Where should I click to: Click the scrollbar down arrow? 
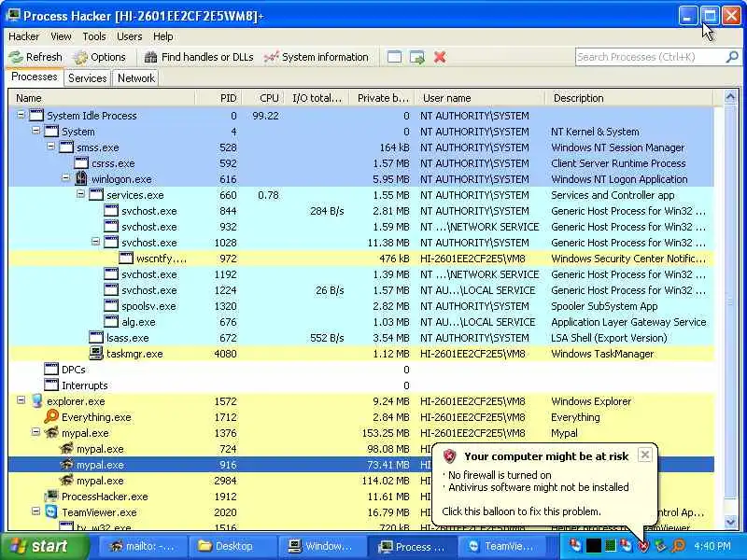(x=730, y=522)
